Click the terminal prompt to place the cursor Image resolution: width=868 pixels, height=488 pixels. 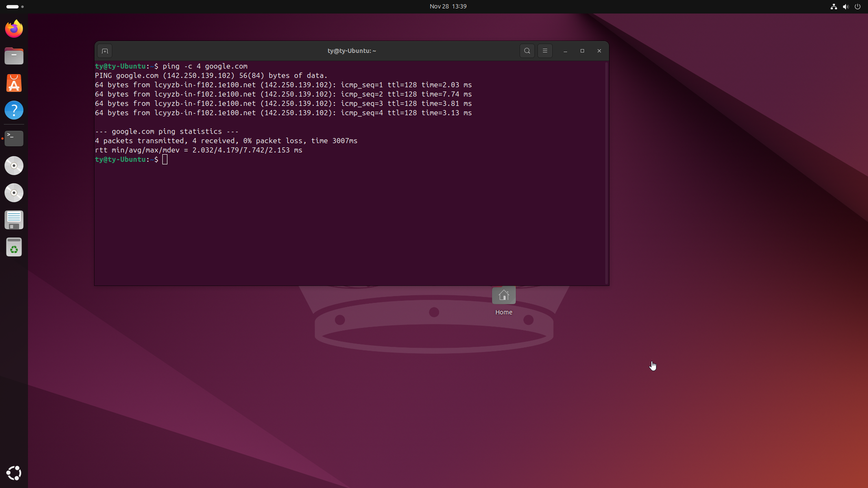pyautogui.click(x=165, y=159)
